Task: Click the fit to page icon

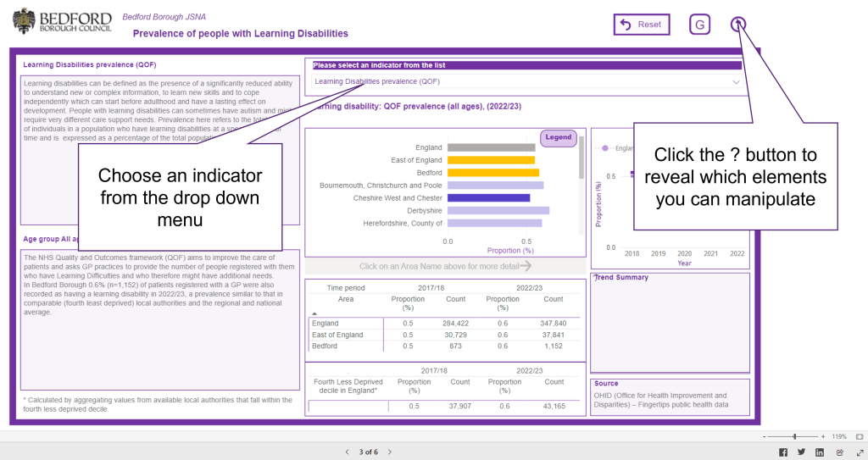Action: (860, 437)
